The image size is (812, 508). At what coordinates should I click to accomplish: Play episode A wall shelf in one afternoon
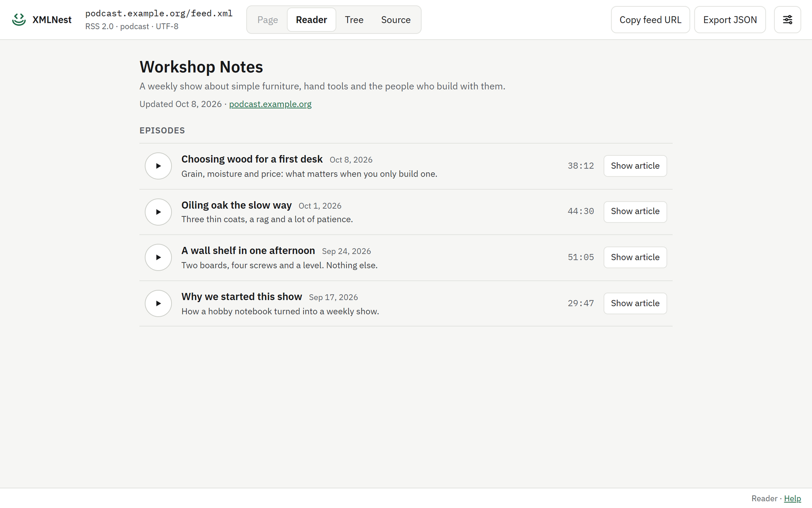coord(158,257)
